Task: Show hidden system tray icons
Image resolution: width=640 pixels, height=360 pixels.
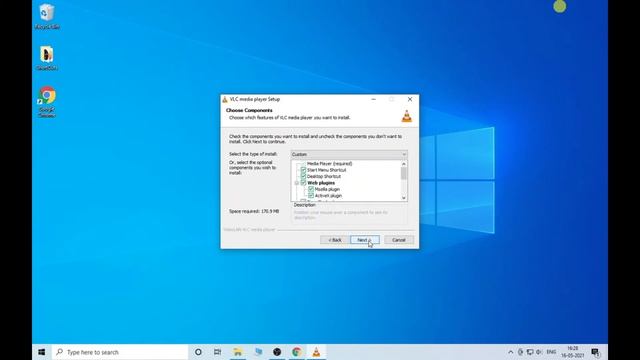Action: pos(511,352)
